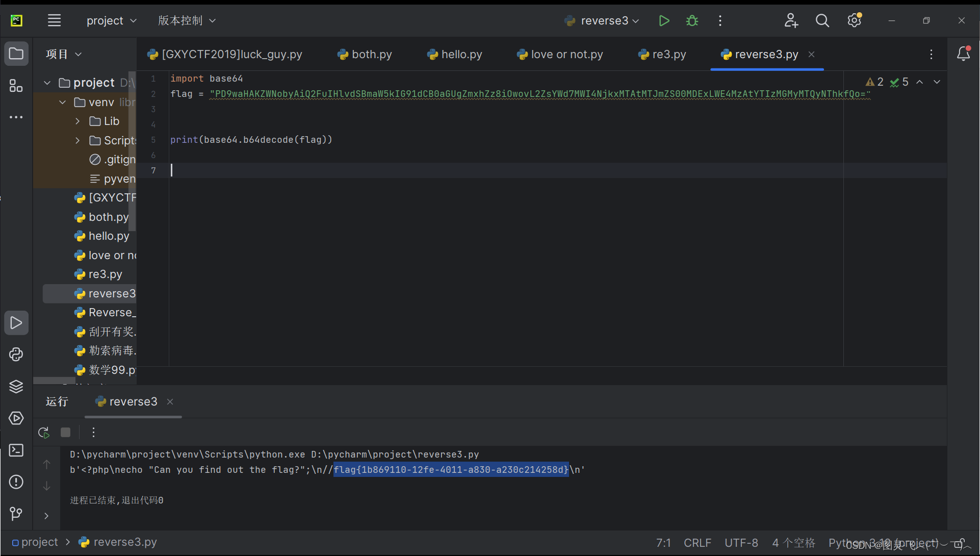Collapse the project root folder
Screen dimensions: 980x556
point(47,83)
